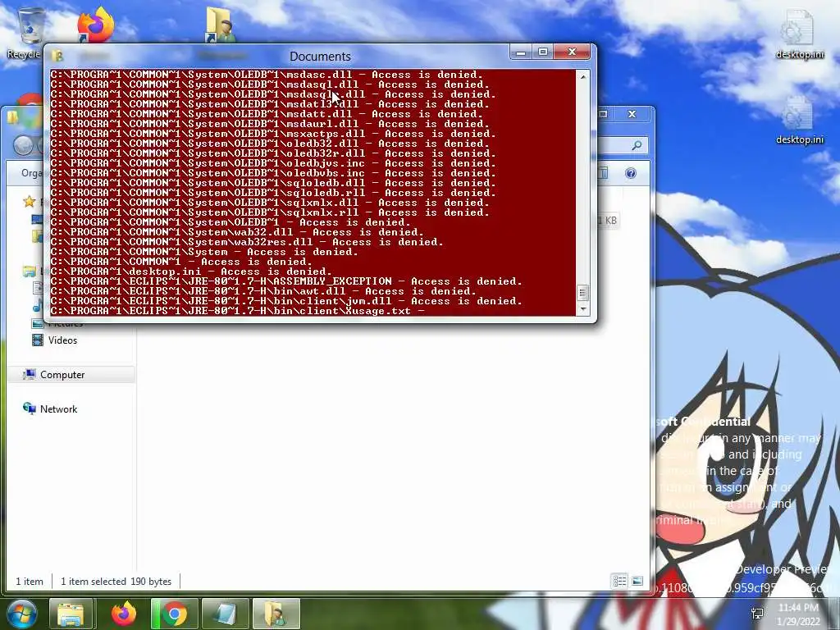
Task: Click the network tray icon
Action: (757, 614)
